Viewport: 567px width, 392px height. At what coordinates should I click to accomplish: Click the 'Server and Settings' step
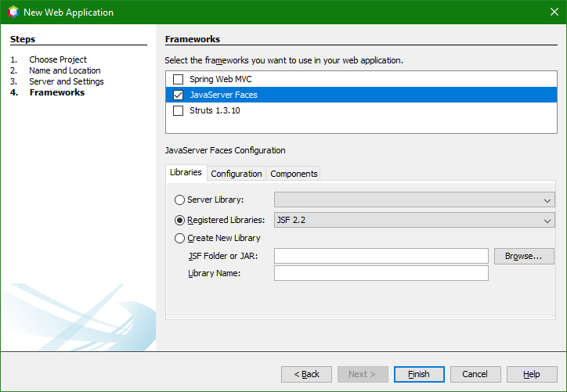(x=67, y=81)
